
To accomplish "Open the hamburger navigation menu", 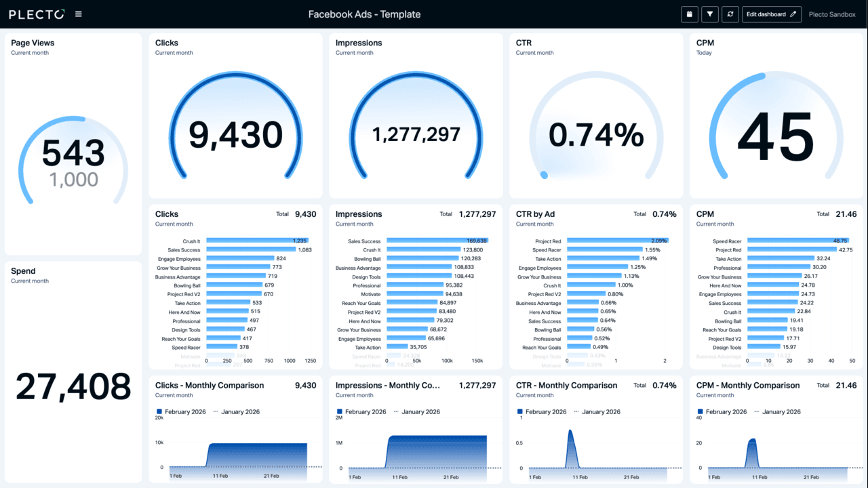I will click(79, 14).
